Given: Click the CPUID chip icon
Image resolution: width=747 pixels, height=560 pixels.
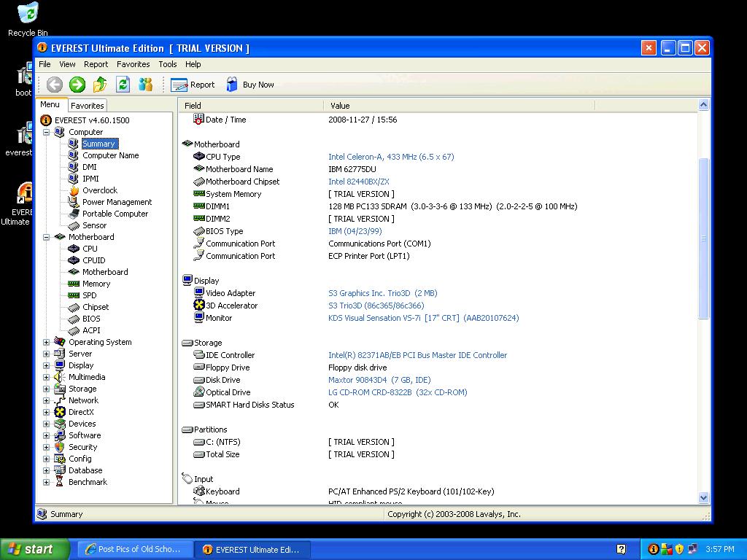Looking at the screenshot, I should [x=74, y=260].
